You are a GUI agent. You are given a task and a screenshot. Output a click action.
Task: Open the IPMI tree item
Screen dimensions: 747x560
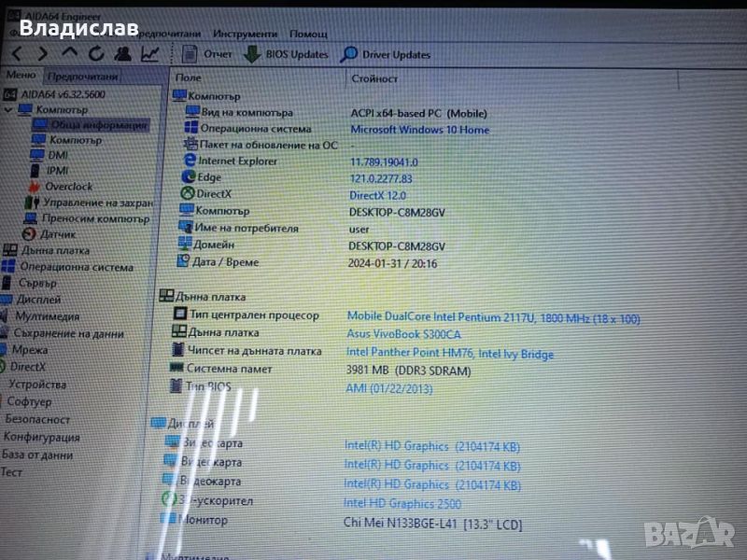point(49,171)
